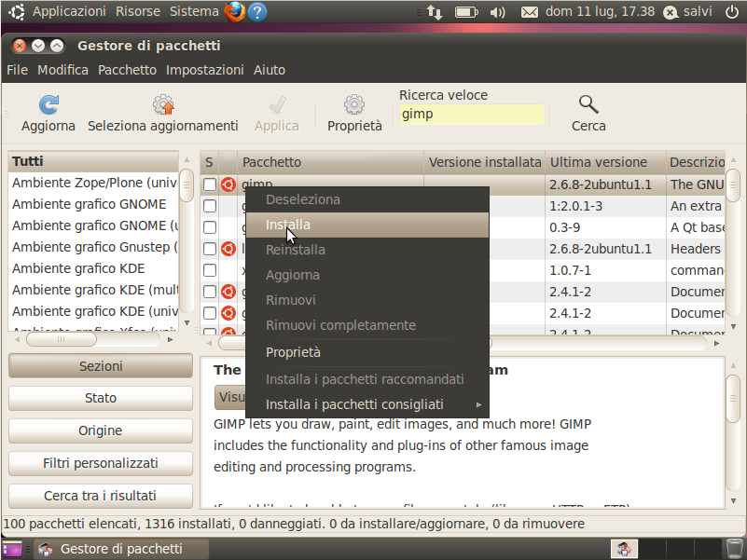Click the Aggiorna reload toolbar icon
This screenshot has width=747, height=560.
pos(48,104)
